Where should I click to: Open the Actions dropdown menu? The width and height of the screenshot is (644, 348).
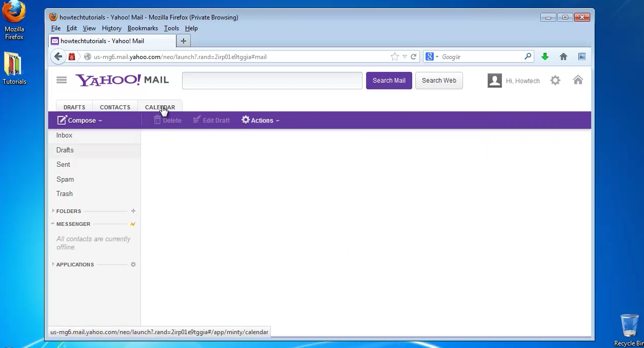point(260,120)
